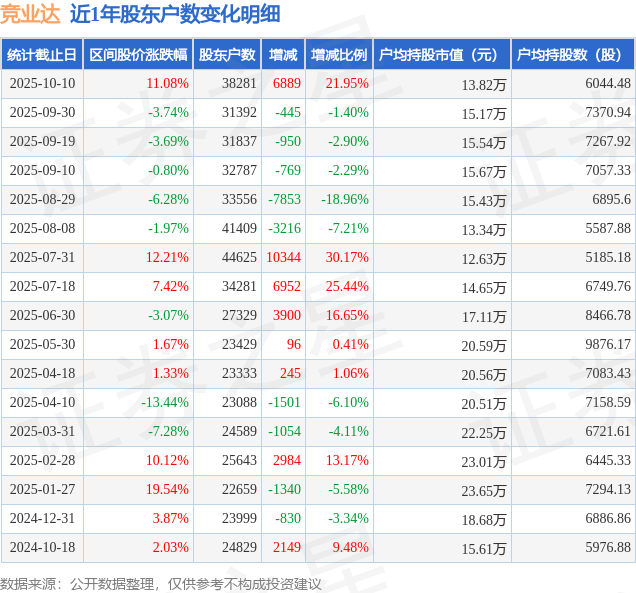Viewport: 636px width, 593px height.
Task: Select the 统计截止日 column header
Action: 42,54
